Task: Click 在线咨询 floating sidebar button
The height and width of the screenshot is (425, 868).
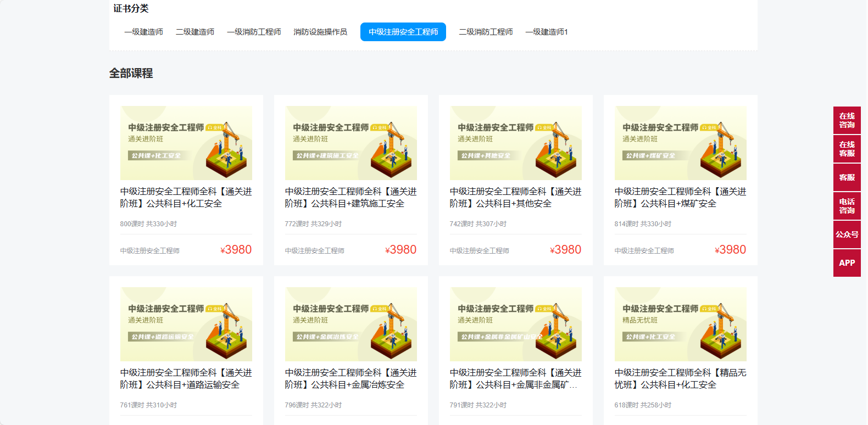Action: (847, 120)
